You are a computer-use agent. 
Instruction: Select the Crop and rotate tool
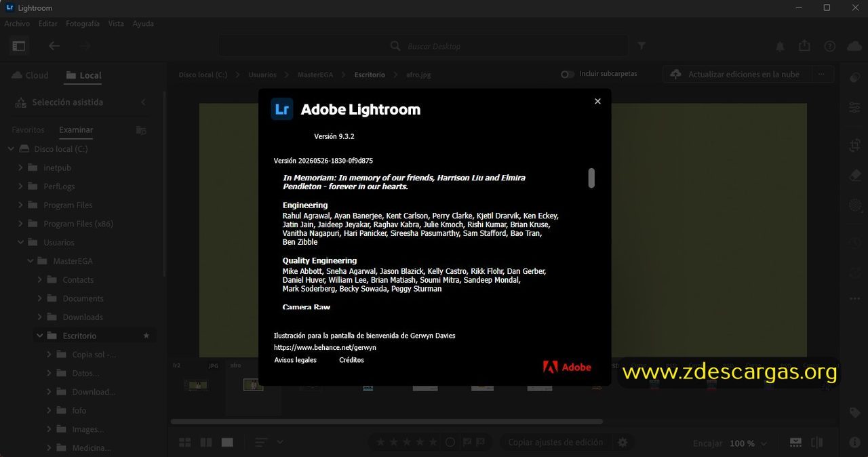tap(854, 145)
